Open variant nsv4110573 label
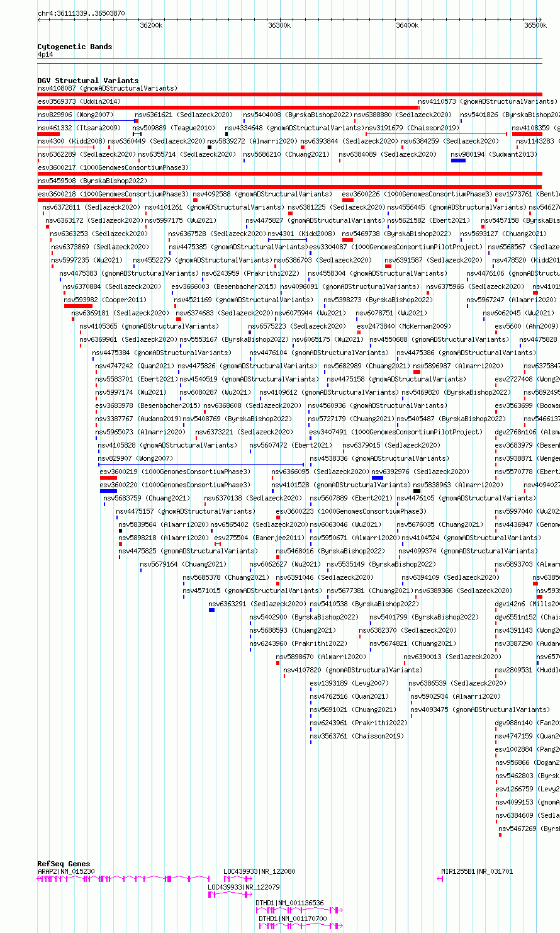The image size is (560, 933). 488,101
